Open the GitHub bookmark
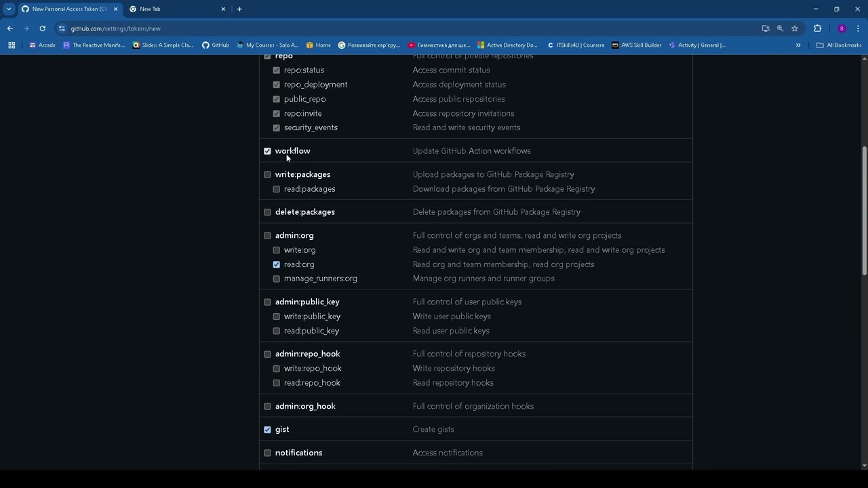The image size is (868, 488). (216, 45)
